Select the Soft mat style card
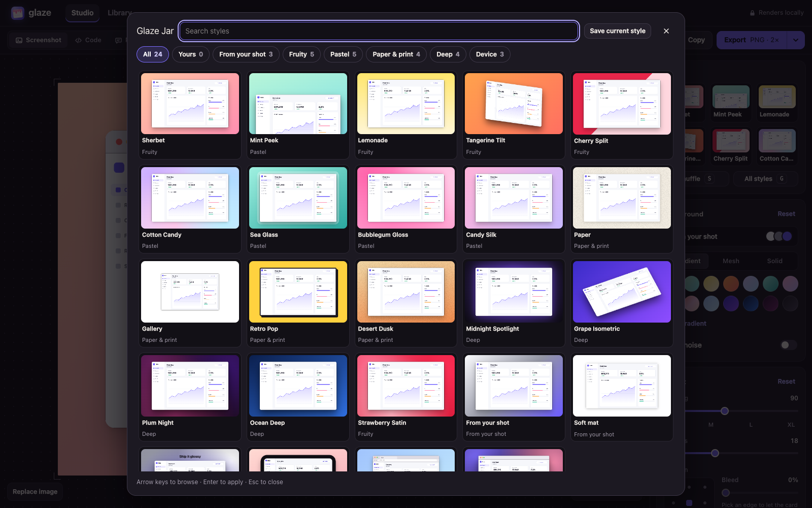 pyautogui.click(x=622, y=397)
